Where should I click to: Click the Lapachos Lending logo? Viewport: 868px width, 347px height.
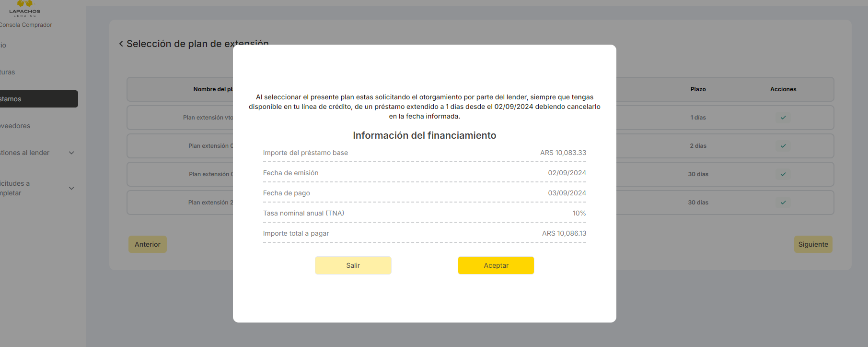(x=25, y=8)
